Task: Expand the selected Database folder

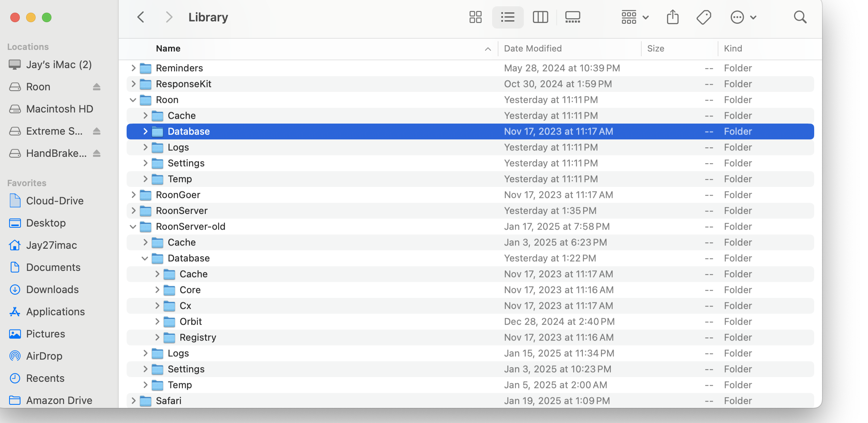Action: pyautogui.click(x=145, y=131)
